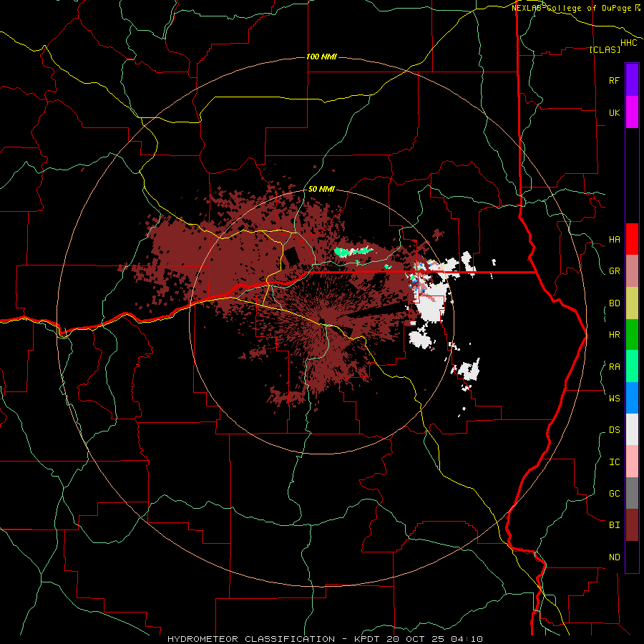Click the 'GR' legend label
The image size is (644, 644).
(x=614, y=271)
